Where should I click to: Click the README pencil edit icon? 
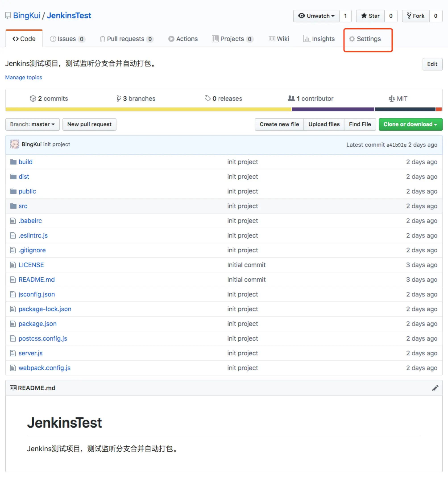(x=435, y=388)
